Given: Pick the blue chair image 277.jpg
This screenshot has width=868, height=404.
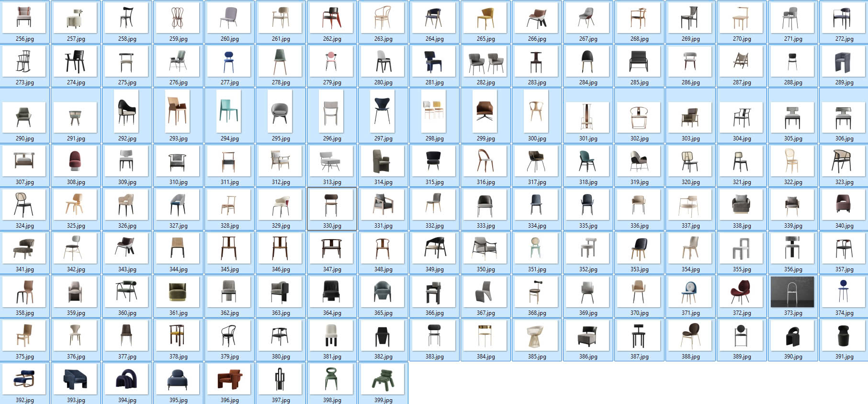Looking at the screenshot, I should (229, 61).
